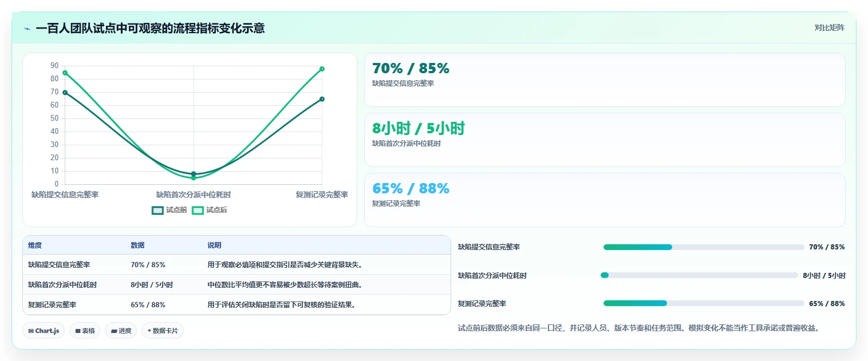Click the y-axis tick value 50
This screenshot has width=868, height=361.
[x=54, y=118]
